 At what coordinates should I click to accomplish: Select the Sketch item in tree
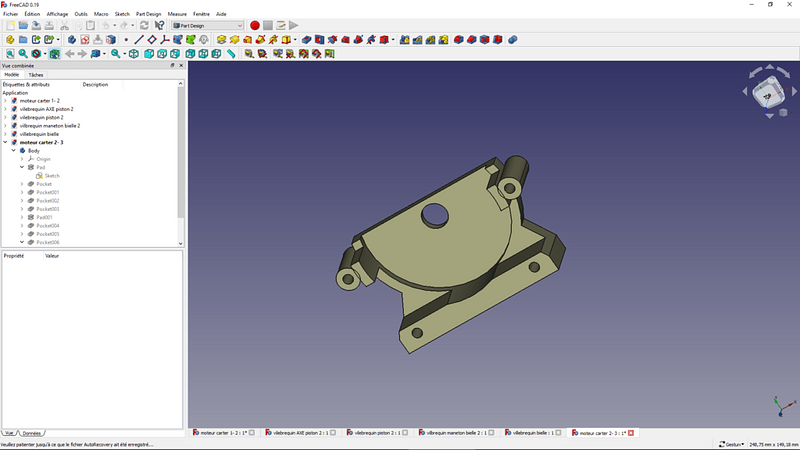click(x=52, y=176)
